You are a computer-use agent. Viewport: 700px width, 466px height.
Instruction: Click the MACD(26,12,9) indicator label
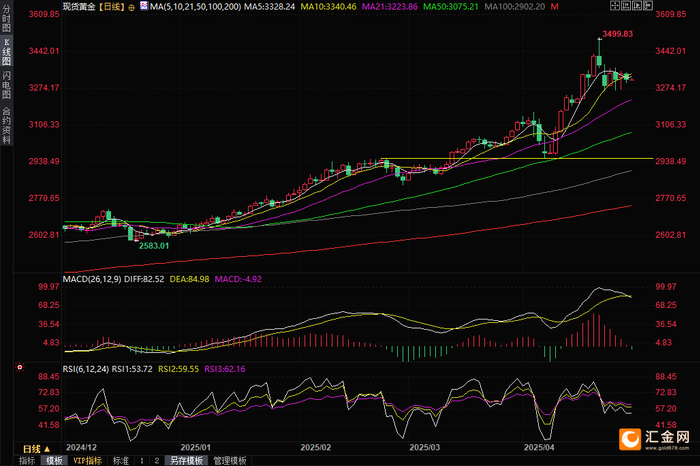click(92, 279)
